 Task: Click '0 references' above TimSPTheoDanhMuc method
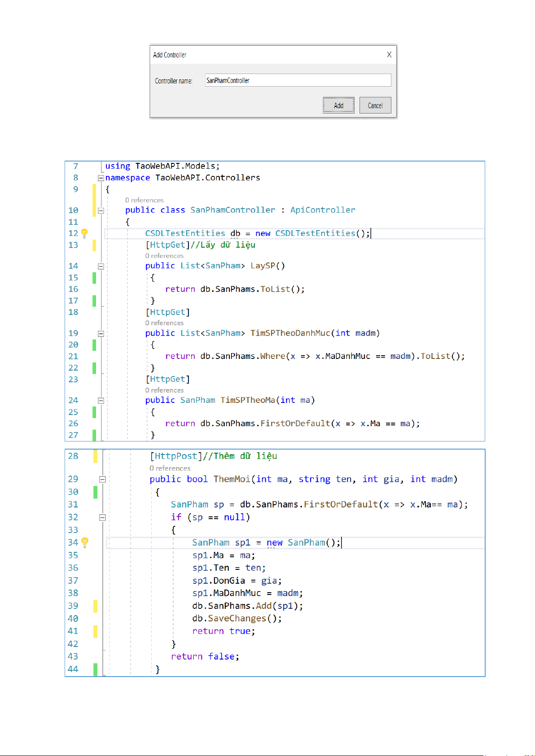pos(164,323)
